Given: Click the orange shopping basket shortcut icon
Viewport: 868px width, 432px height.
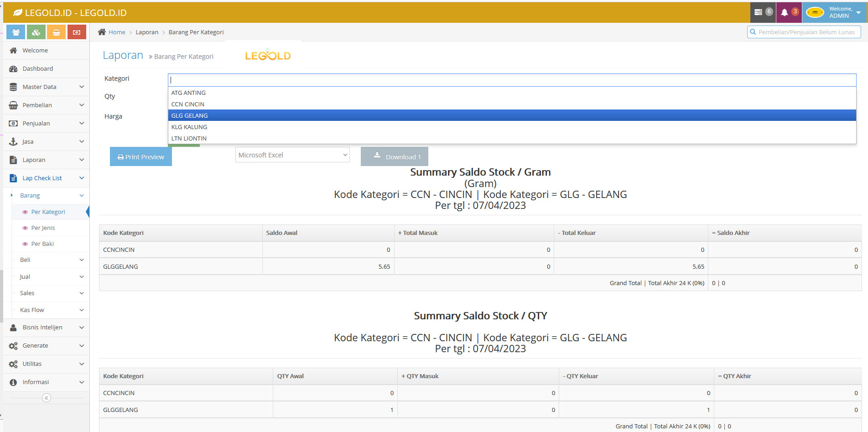Looking at the screenshot, I should point(56,31).
